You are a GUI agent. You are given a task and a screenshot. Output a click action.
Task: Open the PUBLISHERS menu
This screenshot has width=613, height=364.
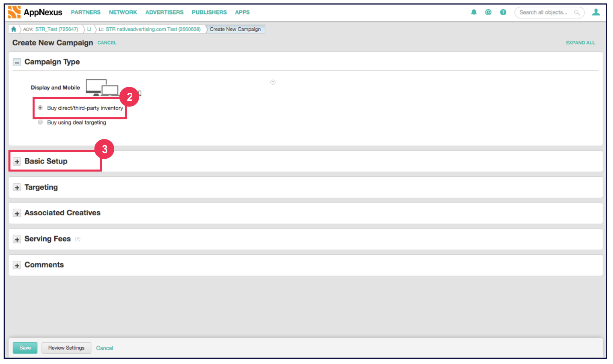209,12
